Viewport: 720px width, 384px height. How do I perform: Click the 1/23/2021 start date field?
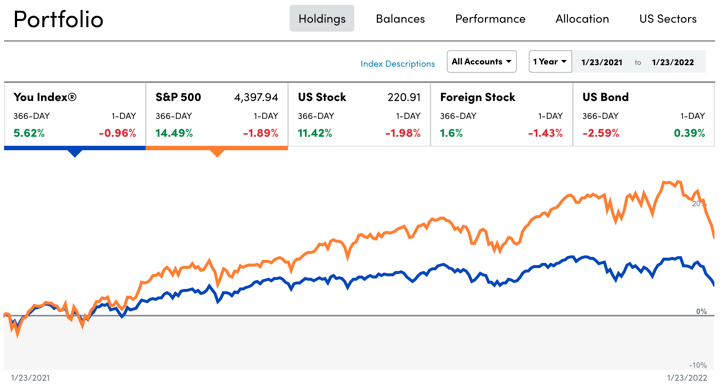pyautogui.click(x=602, y=62)
